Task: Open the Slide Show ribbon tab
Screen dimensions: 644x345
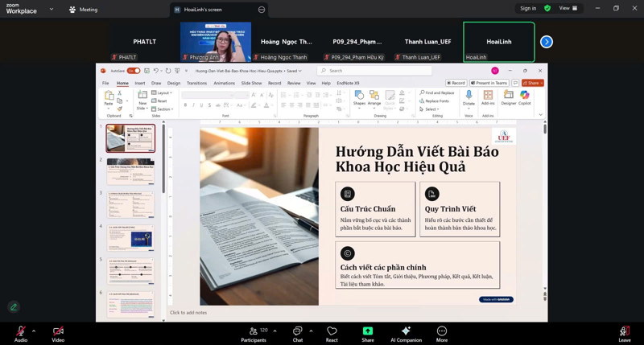Action: [251, 83]
